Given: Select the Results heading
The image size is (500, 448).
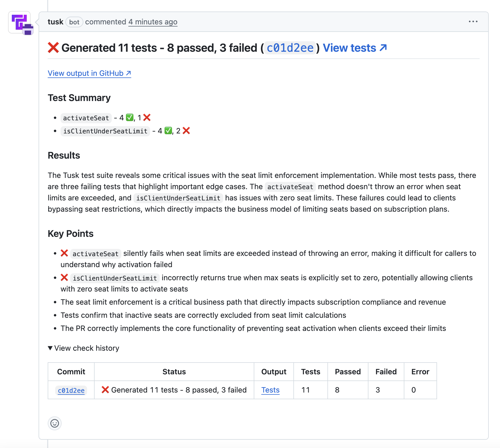Looking at the screenshot, I should click(64, 155).
